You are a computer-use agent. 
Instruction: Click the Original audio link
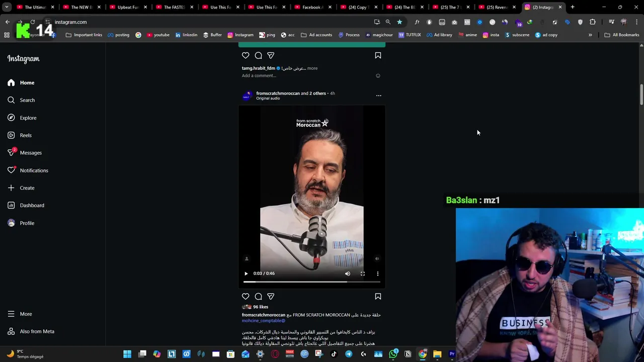tap(268, 99)
